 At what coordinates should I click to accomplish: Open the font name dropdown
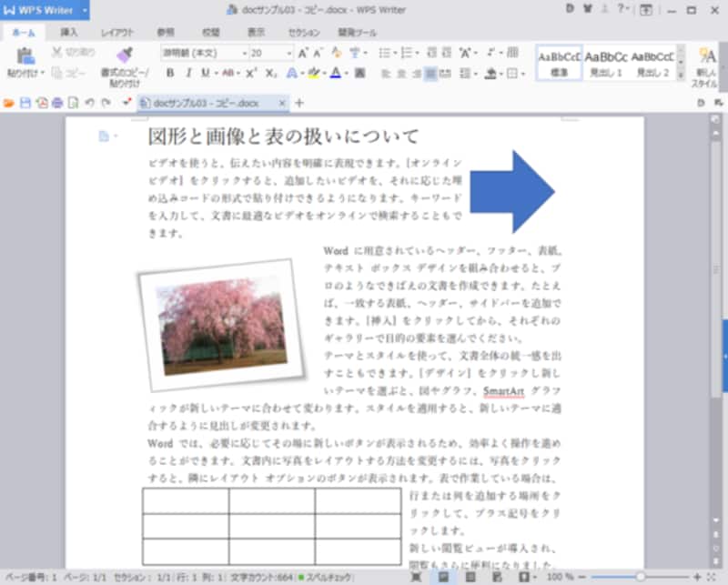[x=244, y=55]
